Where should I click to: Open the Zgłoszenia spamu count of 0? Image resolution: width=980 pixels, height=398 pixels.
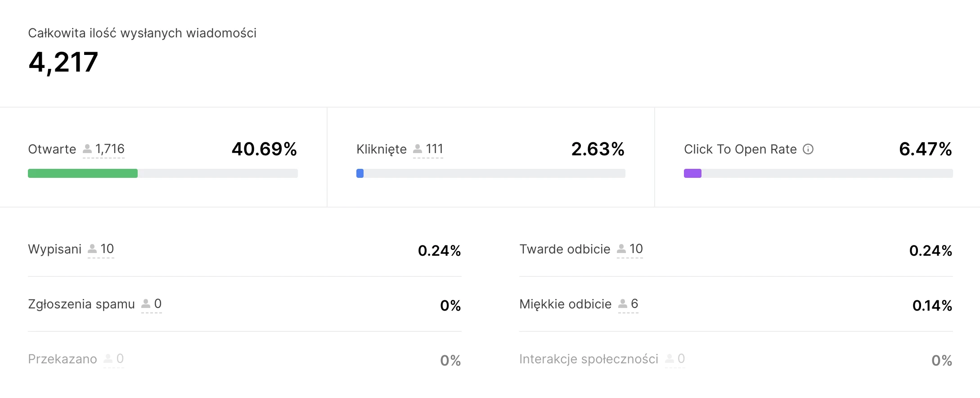pyautogui.click(x=158, y=304)
